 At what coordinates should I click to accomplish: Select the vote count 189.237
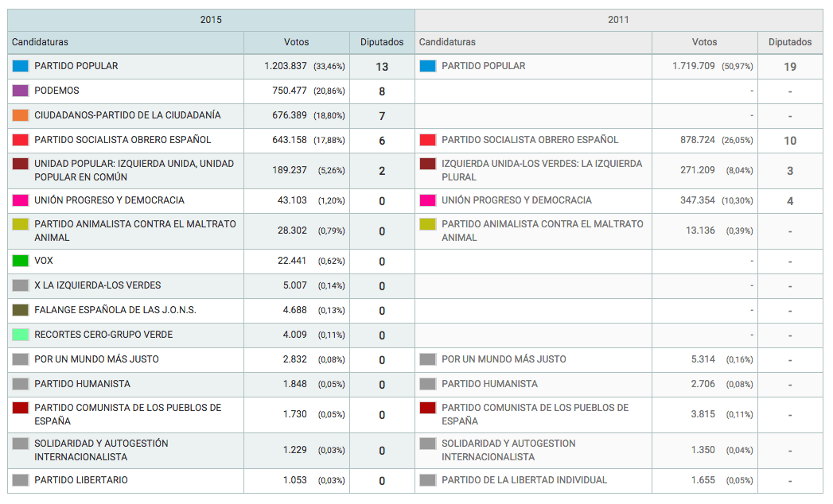coord(290,170)
